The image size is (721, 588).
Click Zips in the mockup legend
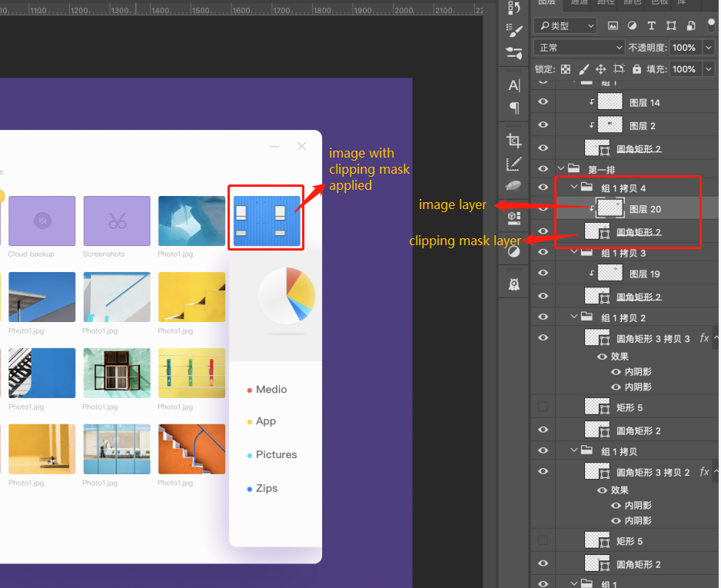[x=267, y=488]
